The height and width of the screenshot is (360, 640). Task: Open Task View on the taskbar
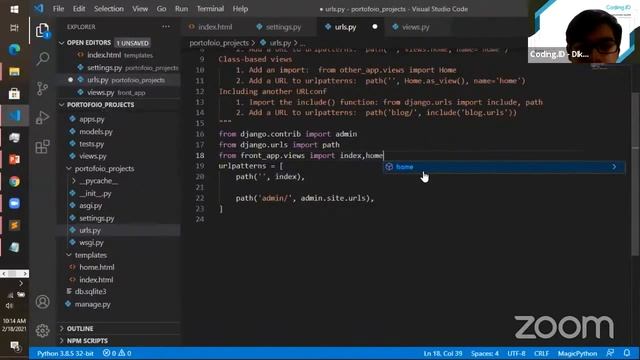click(x=14, y=28)
